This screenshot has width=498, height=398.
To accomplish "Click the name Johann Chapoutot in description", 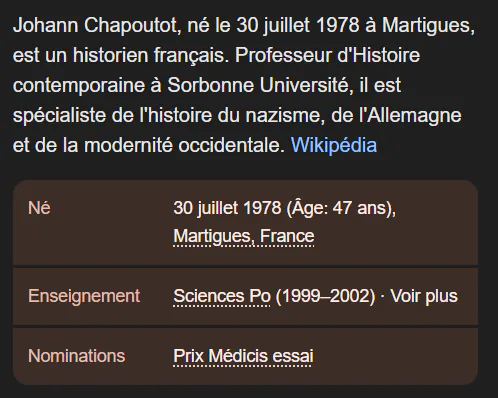I will pos(97,25).
